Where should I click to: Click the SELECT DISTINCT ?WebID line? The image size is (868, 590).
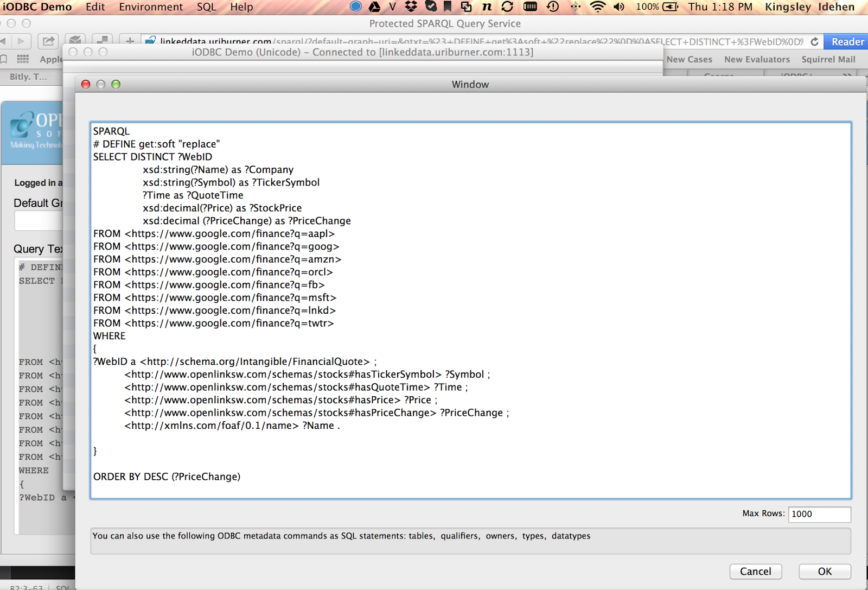coord(152,157)
